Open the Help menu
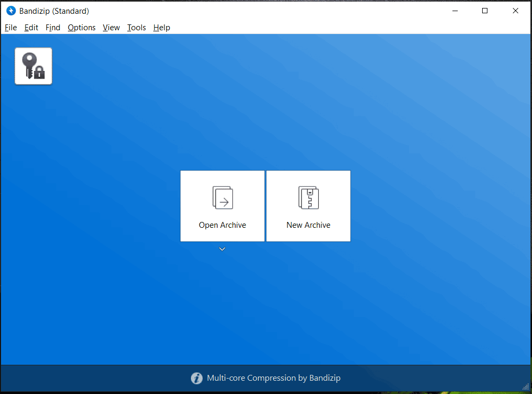Screen dimensions: 532x394 pyautogui.click(x=161, y=28)
